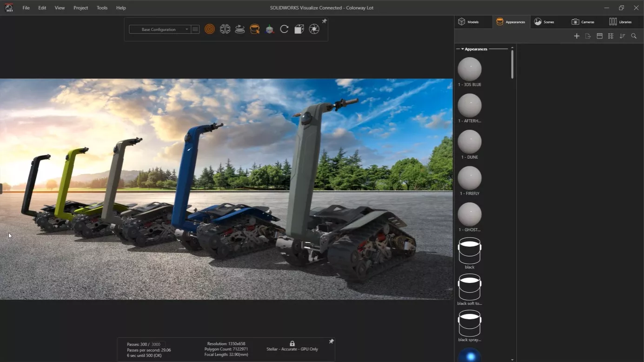The width and height of the screenshot is (644, 362).
Task: Click the appearances panel scrollbar
Action: [x=512, y=64]
